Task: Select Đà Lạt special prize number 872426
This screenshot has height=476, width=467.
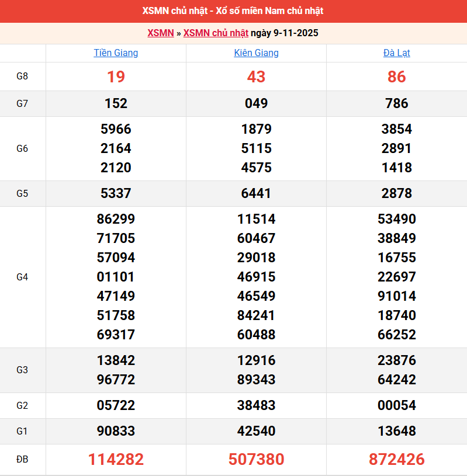Action: (x=396, y=459)
